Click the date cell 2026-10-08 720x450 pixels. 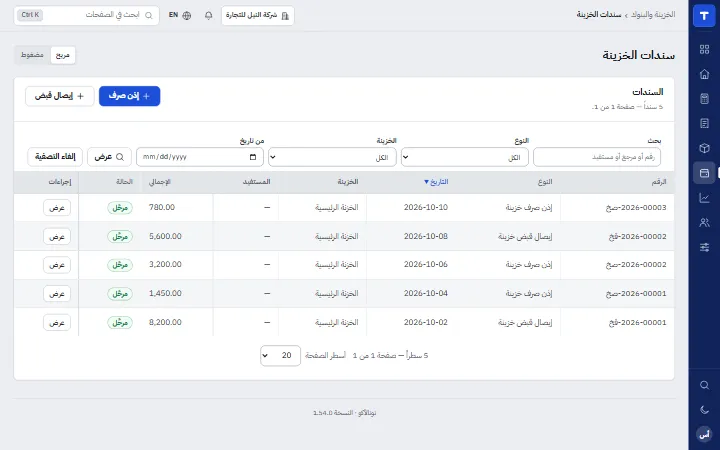[426, 236]
